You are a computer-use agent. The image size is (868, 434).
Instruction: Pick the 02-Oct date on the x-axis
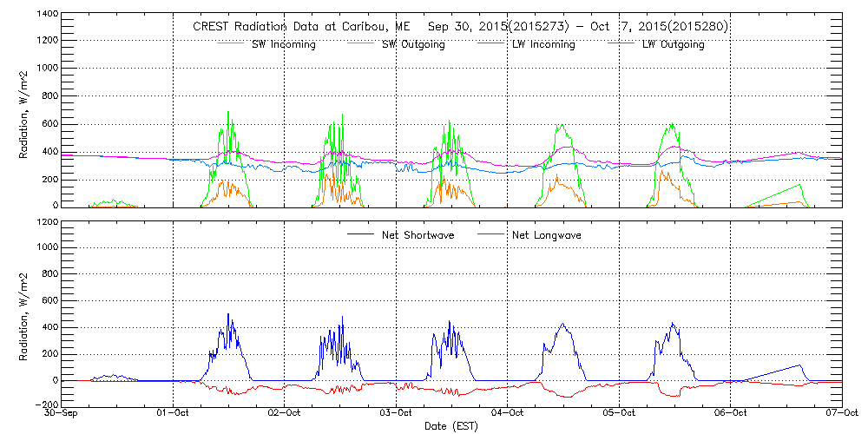[x=286, y=414]
